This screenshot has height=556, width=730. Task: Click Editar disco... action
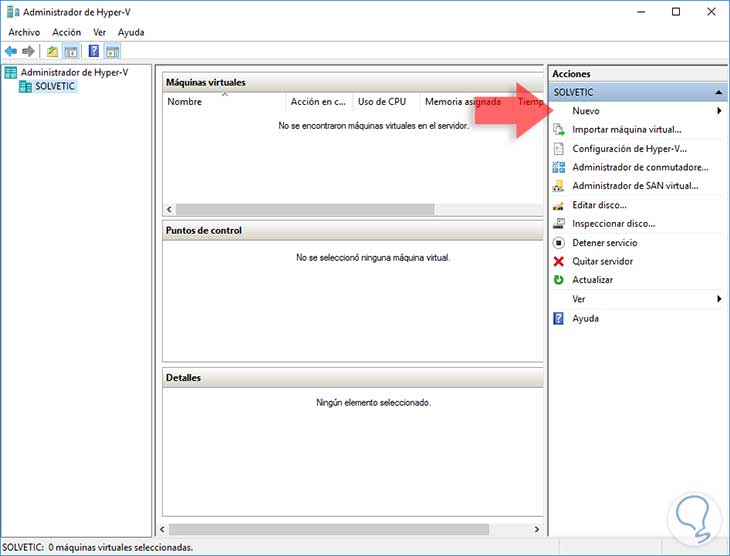599,205
